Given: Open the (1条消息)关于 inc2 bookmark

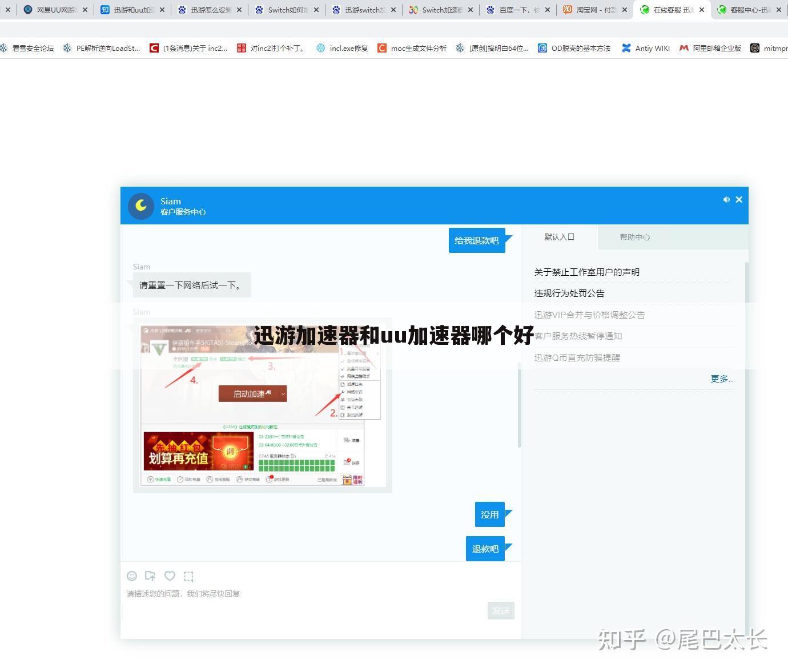Looking at the screenshot, I should tap(188, 49).
